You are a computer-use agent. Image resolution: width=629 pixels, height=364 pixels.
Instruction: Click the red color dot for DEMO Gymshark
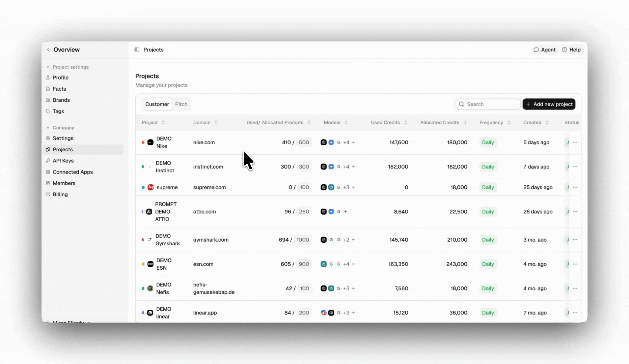pyautogui.click(x=142, y=240)
